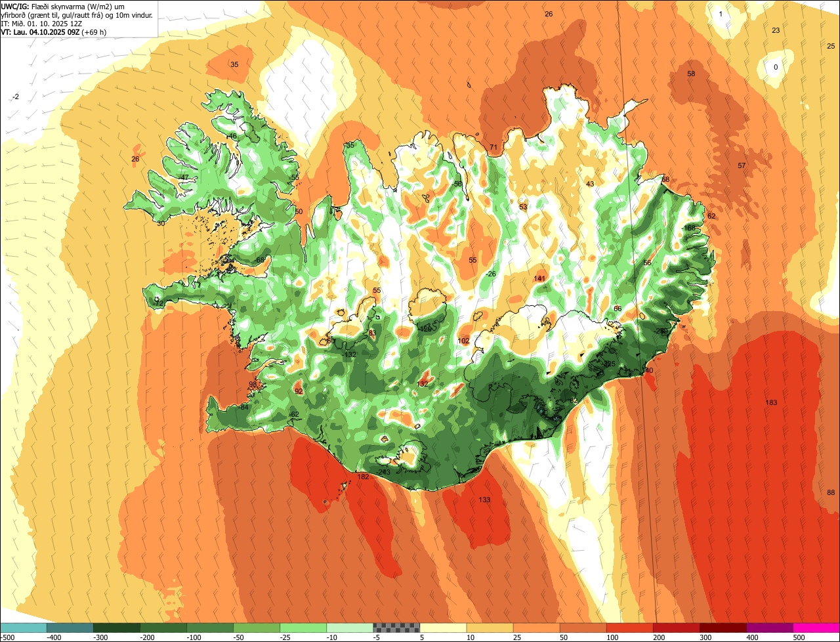Click the "71" value on the north coast
Viewport: 840px width, 642px height.
pos(493,147)
